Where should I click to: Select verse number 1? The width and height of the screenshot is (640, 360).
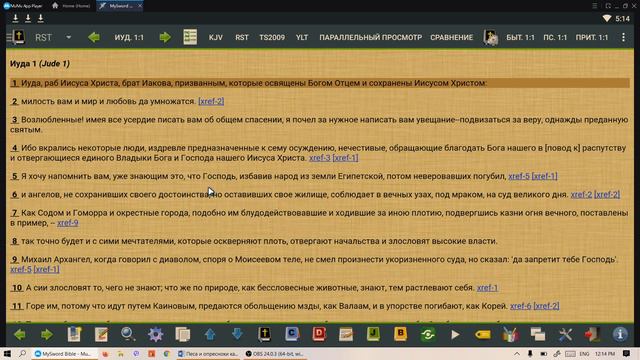(x=14, y=83)
